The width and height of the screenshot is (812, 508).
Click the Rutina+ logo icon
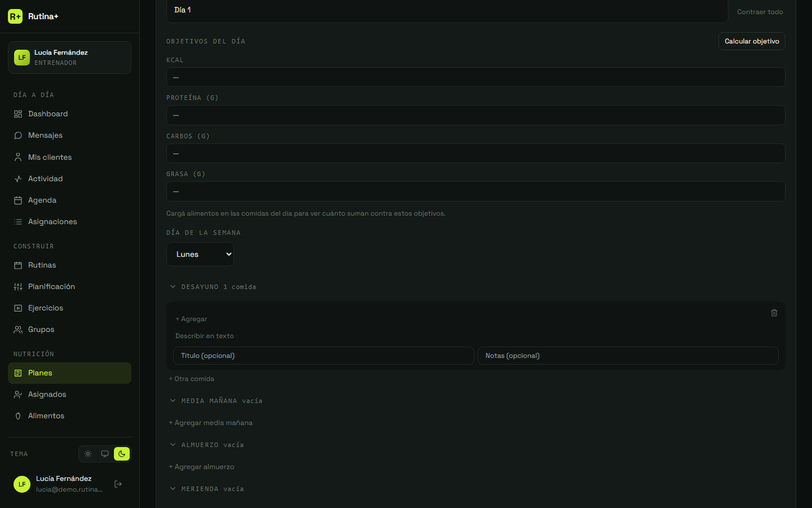pos(15,16)
